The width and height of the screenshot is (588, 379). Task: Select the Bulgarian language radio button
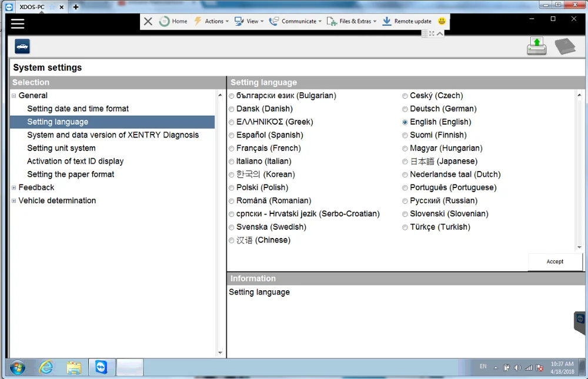231,96
